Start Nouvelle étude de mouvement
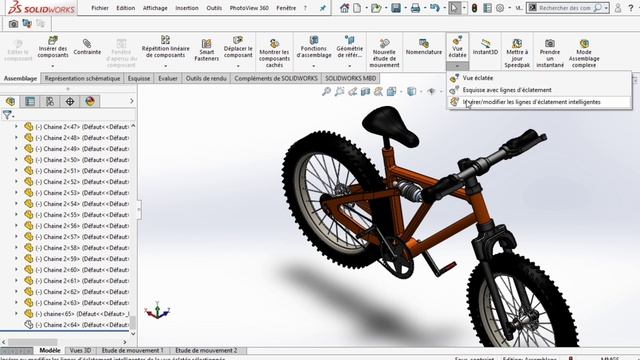 pyautogui.click(x=384, y=53)
